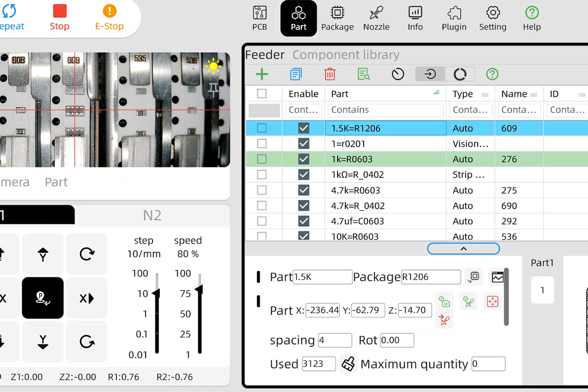Click the red trash delete feeder icon

tap(330, 74)
